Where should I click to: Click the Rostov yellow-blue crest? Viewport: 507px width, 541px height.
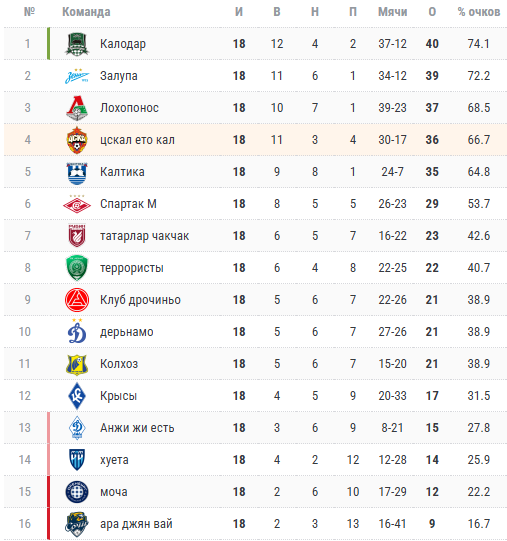click(x=77, y=364)
